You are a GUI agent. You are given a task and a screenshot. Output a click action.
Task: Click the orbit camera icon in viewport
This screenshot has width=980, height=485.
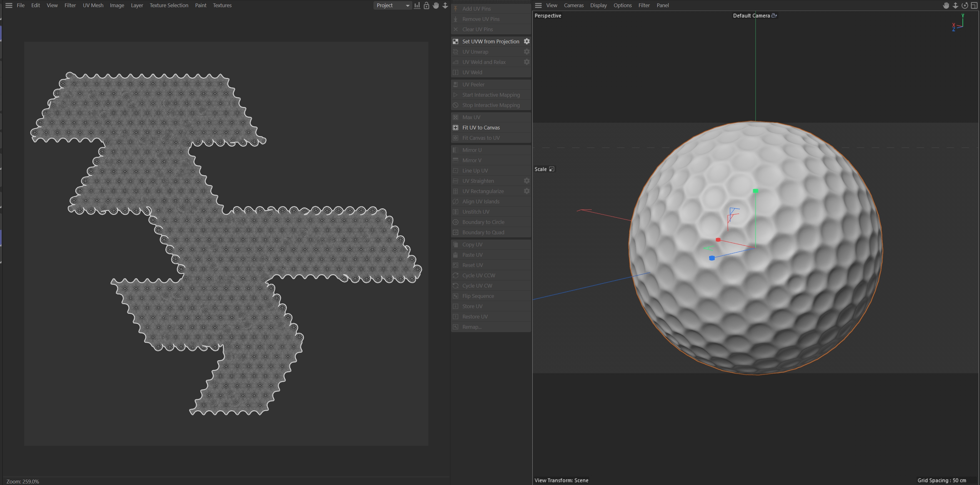[x=965, y=5]
